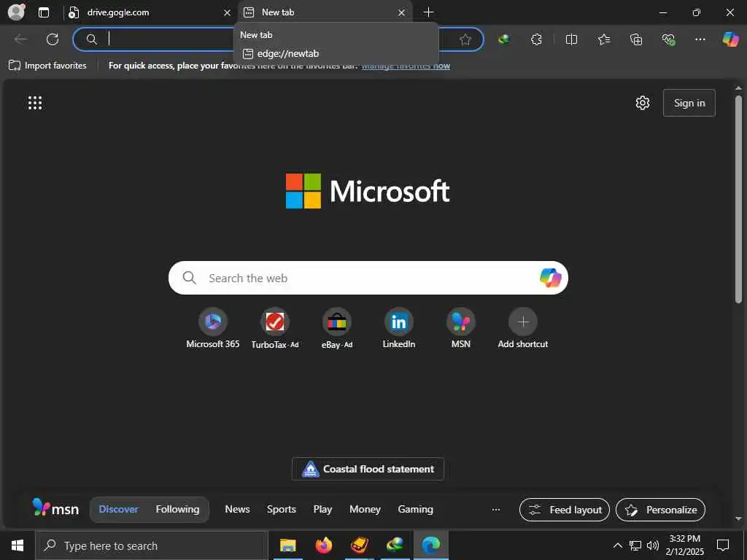Click the Sign in button
747x560 pixels.
(689, 103)
